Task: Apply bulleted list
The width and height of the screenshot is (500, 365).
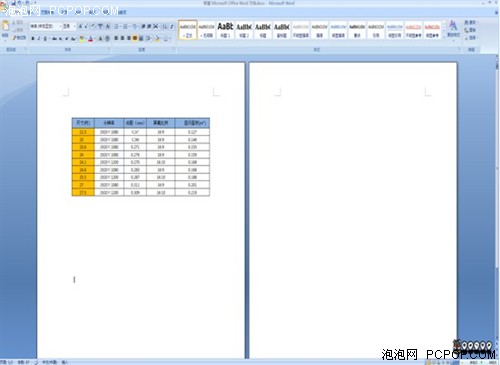Action: [x=117, y=26]
